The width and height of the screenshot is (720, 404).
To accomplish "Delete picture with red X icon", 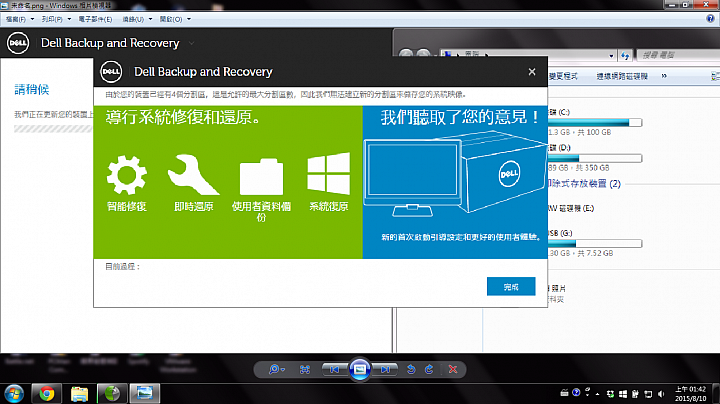I will pyautogui.click(x=453, y=369).
